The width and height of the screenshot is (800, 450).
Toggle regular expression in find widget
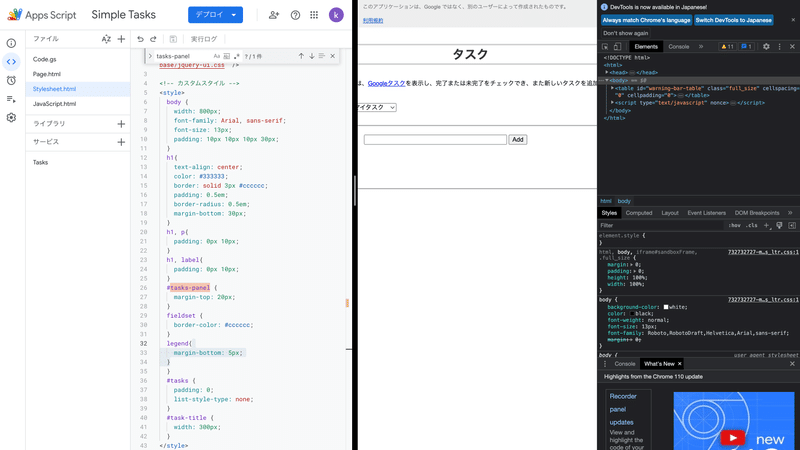click(236, 56)
